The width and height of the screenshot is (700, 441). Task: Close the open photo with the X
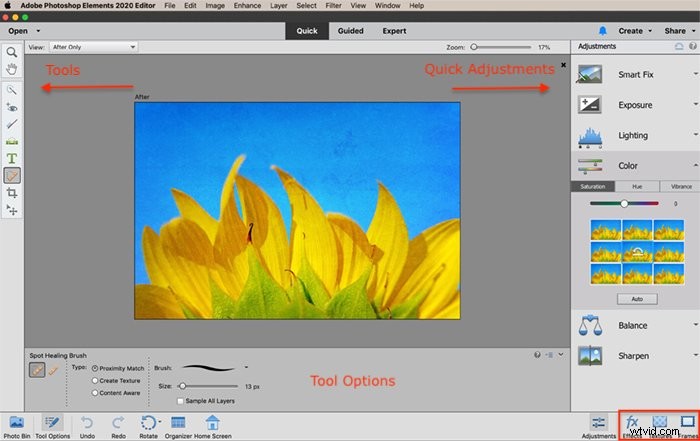(x=563, y=65)
